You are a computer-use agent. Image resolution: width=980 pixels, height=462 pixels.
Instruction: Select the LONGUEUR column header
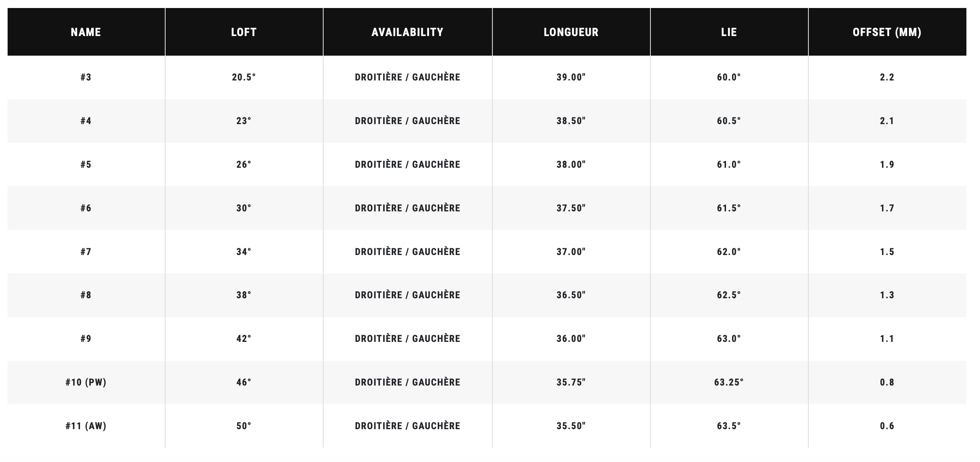571,32
